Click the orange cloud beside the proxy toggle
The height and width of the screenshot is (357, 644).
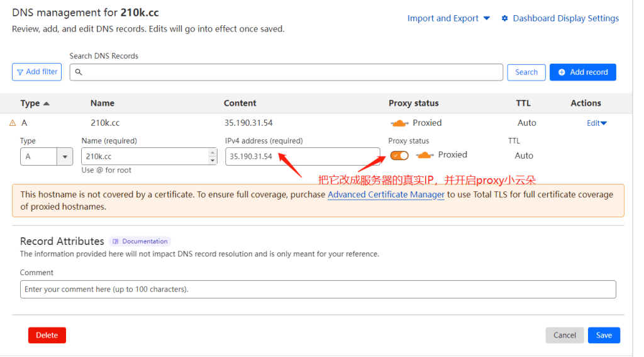pos(425,155)
